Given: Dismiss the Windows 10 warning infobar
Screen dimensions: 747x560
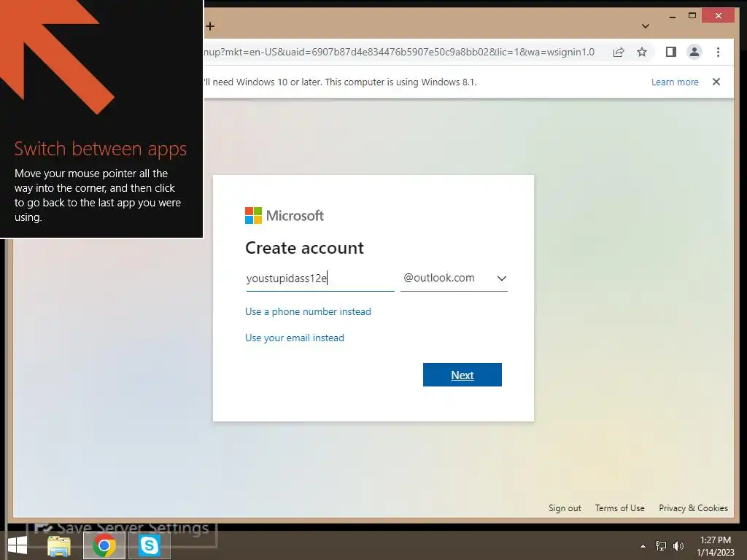Looking at the screenshot, I should [x=716, y=82].
